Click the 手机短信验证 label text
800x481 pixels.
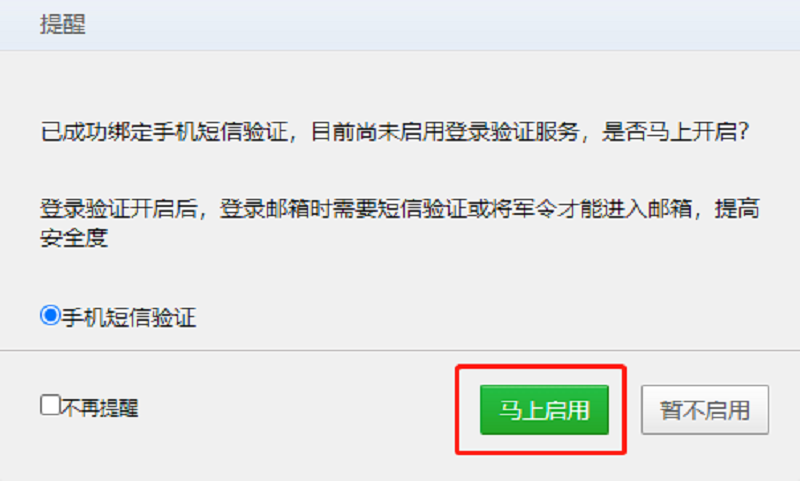click(129, 317)
